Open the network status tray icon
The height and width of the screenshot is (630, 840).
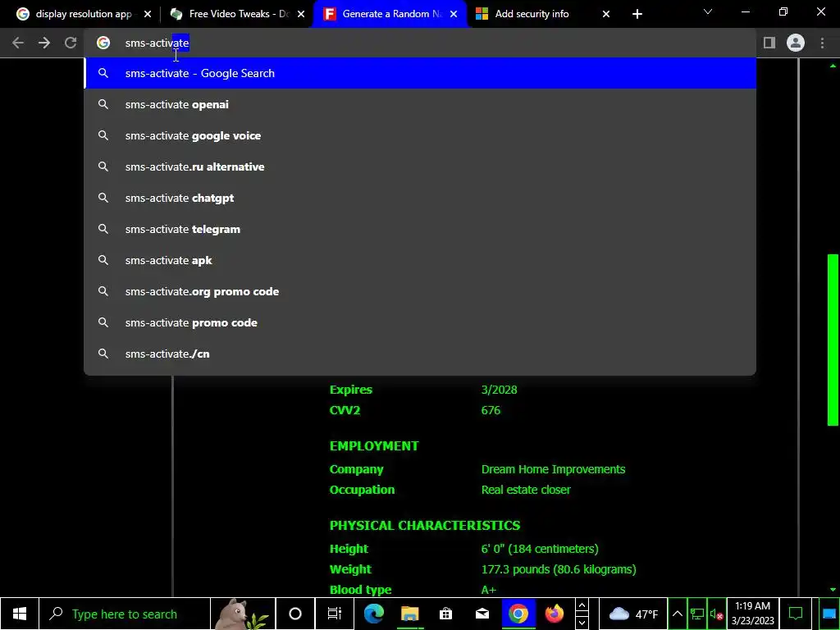tap(697, 614)
